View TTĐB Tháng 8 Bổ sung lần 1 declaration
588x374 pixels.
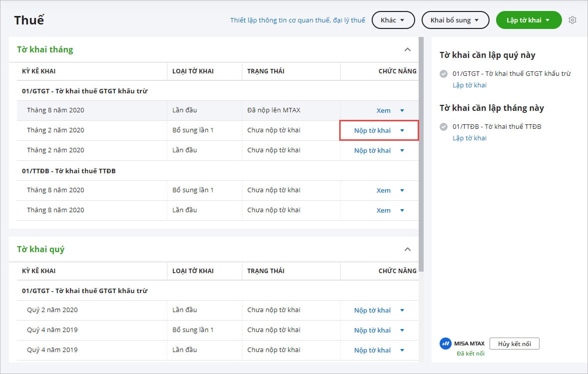click(x=383, y=190)
